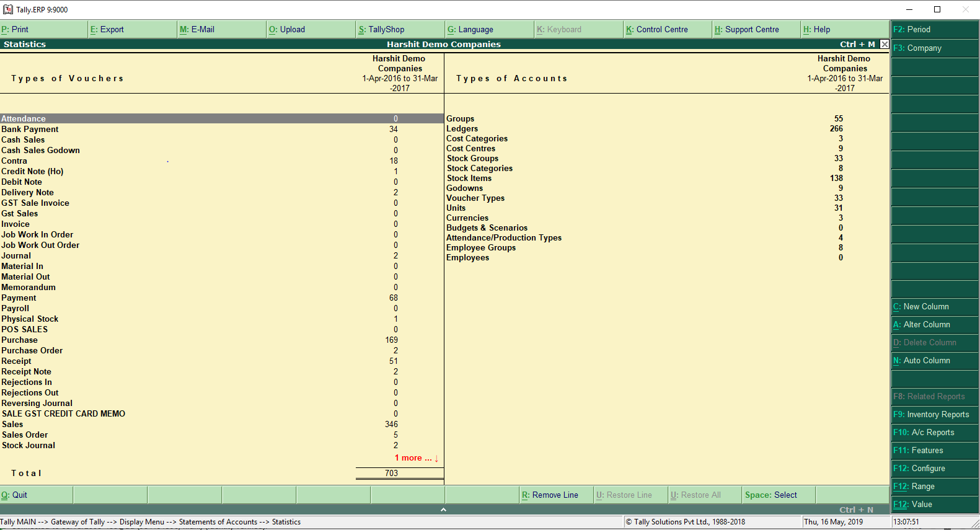The image size is (980, 530).
Task: Click Q: Quit button
Action: coord(37,495)
